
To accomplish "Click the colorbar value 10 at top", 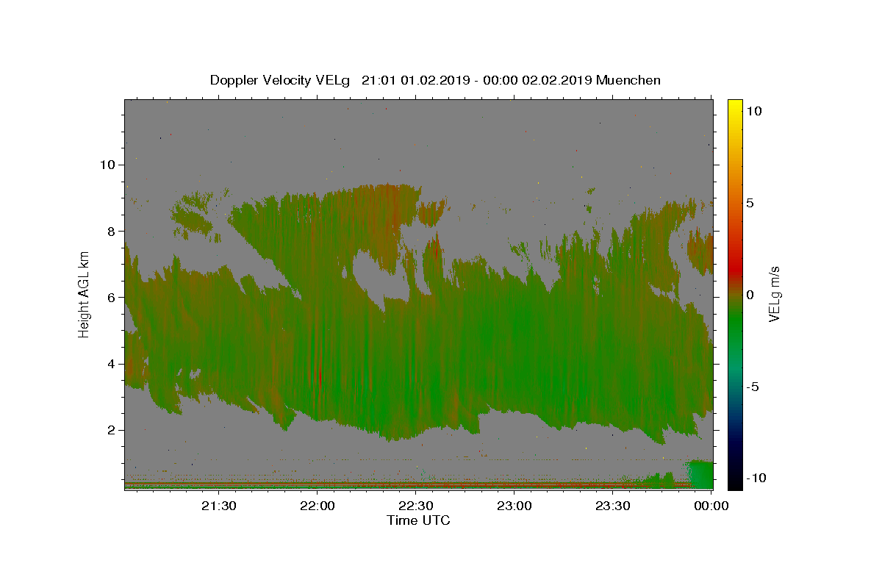I will pyautogui.click(x=754, y=111).
